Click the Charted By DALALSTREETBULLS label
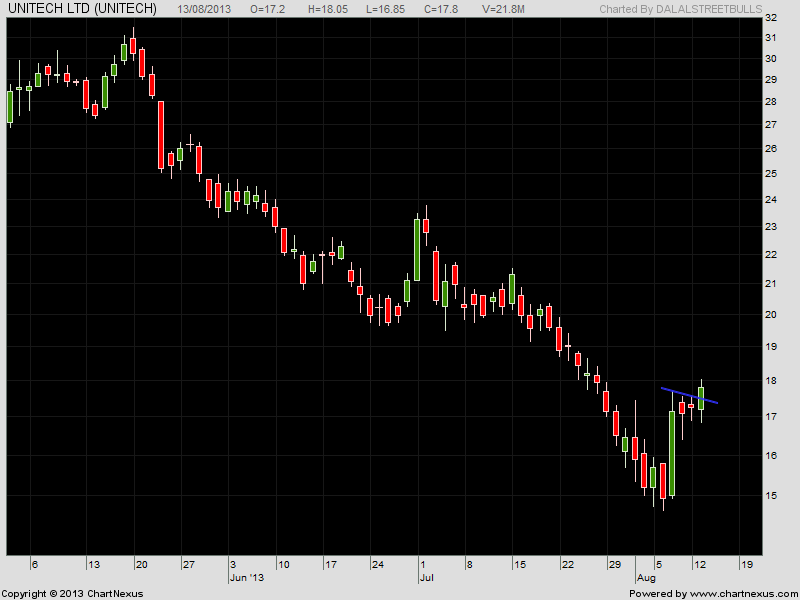The image size is (800, 600). (x=681, y=9)
